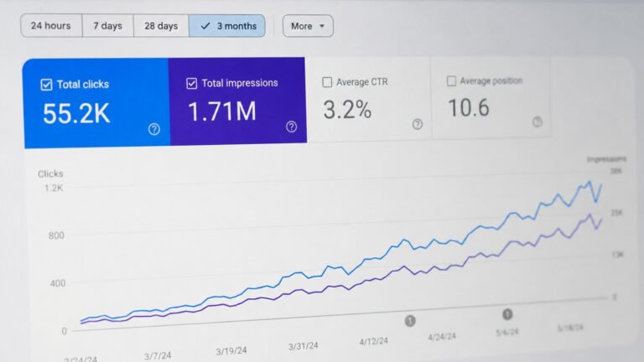Click the 3.2% average CTR value
This screenshot has height=362, width=644.
tap(347, 110)
